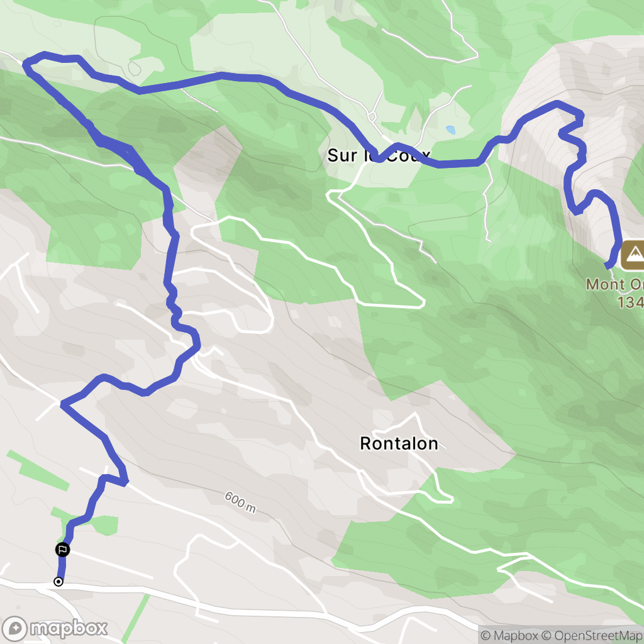Click the small oval contour near top left
The height and width of the screenshot is (644, 644).
point(135,68)
